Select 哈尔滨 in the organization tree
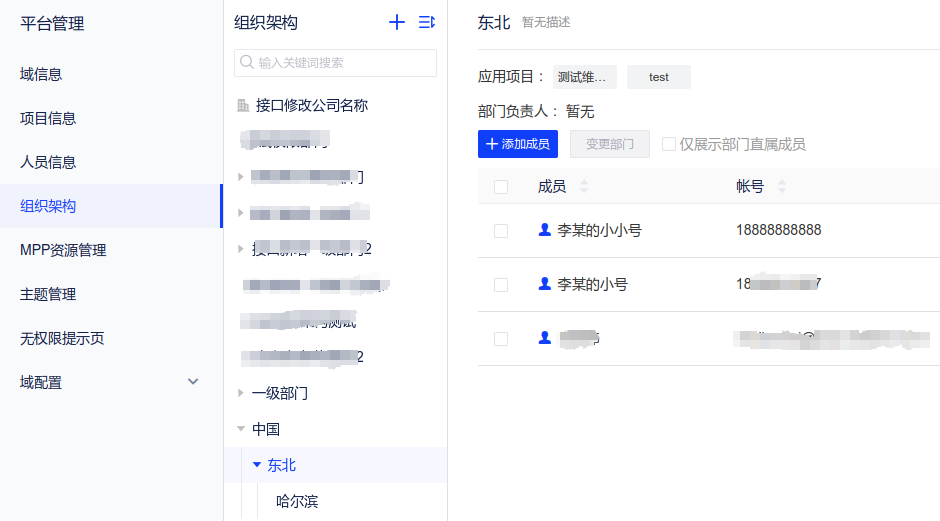 click(297, 501)
